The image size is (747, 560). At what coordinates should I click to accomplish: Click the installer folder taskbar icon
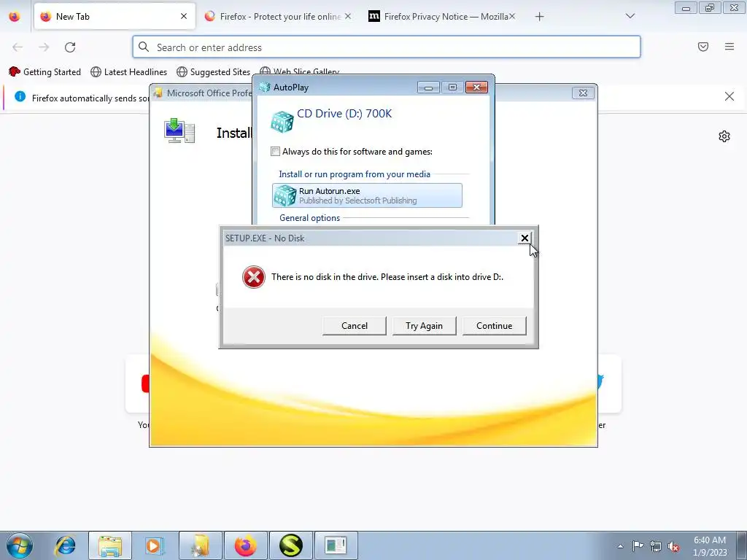click(200, 545)
